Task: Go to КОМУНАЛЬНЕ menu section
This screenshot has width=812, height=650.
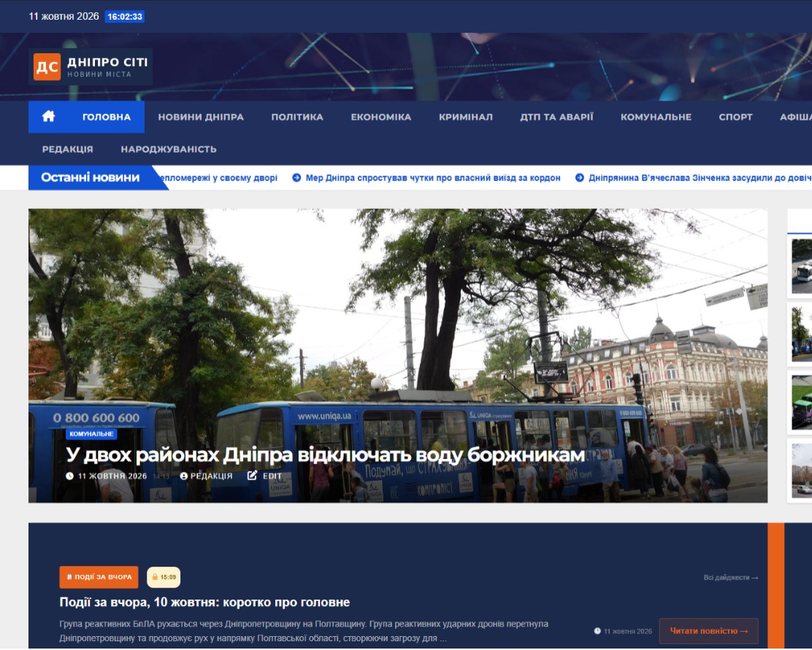Action: tap(656, 117)
